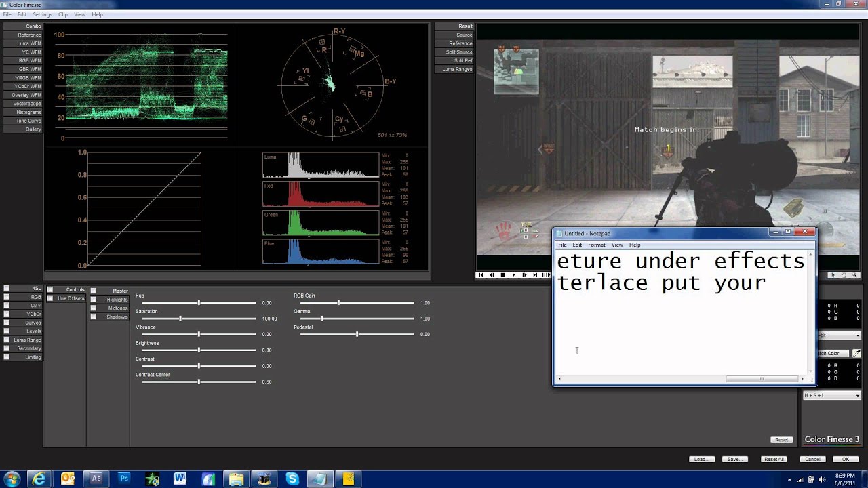This screenshot has width=868, height=488.
Task: Click the Gamma slider handle
Action: click(321, 319)
